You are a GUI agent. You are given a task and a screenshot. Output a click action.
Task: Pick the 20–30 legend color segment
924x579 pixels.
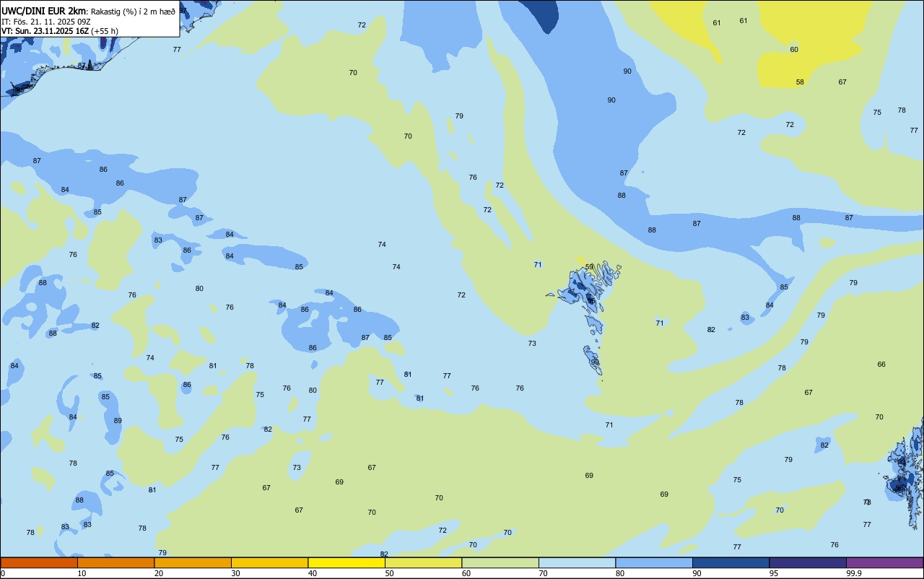pyautogui.click(x=193, y=562)
